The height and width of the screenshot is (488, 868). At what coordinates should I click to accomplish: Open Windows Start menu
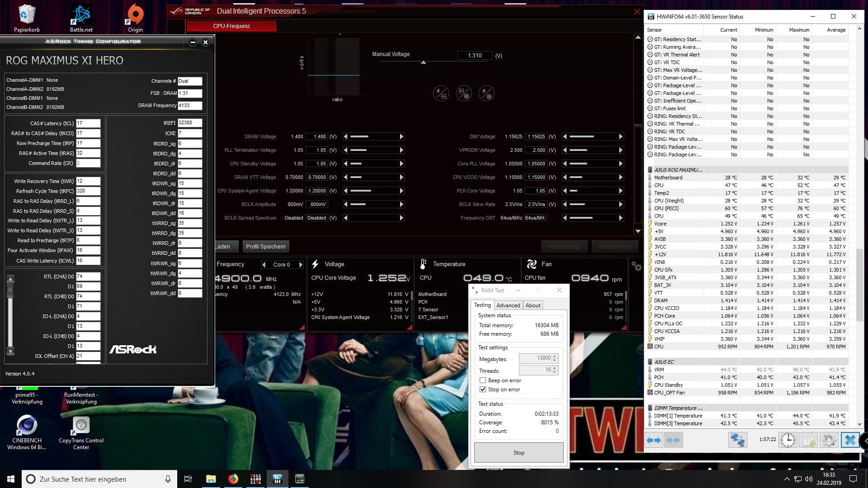tap(11, 479)
